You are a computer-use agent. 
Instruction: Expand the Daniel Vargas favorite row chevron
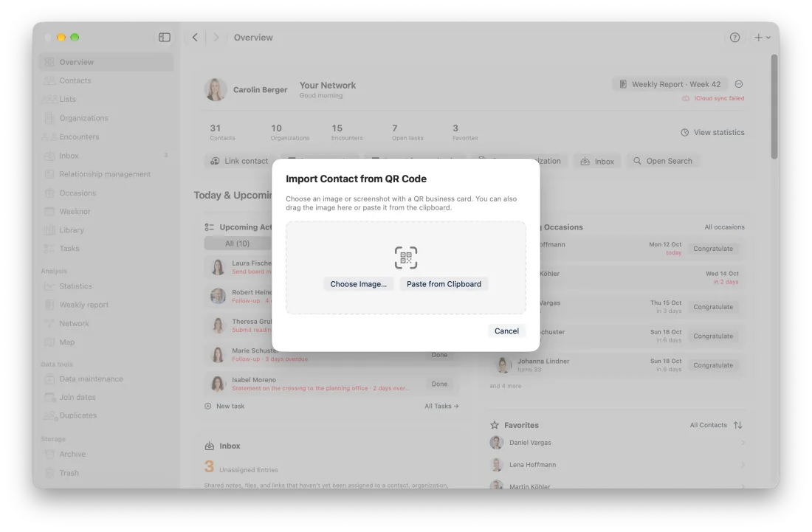tap(743, 443)
